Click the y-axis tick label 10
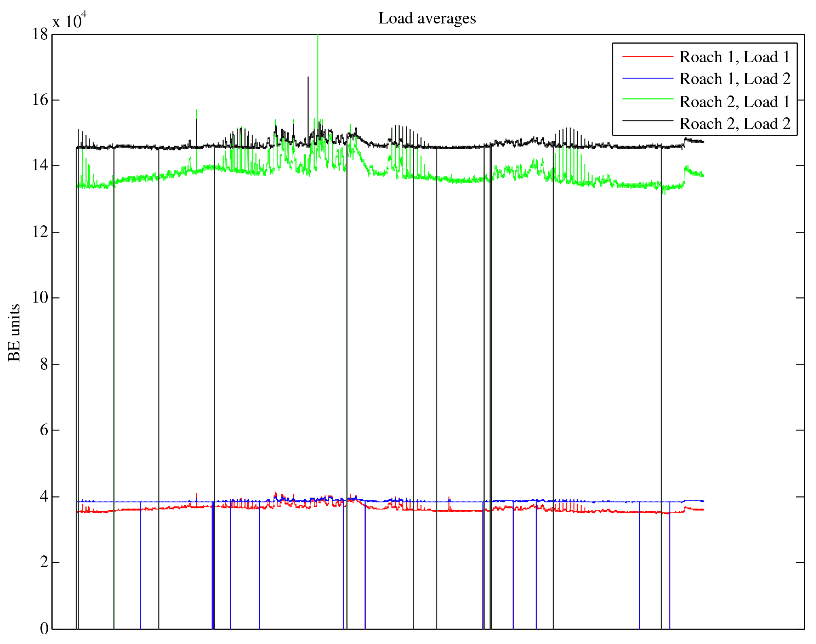 [40, 298]
